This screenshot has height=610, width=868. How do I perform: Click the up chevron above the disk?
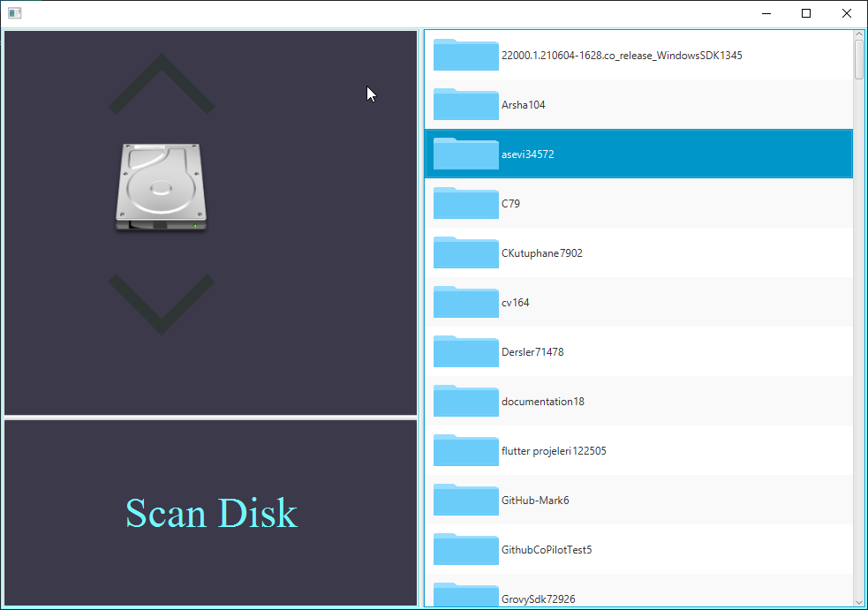(161, 84)
